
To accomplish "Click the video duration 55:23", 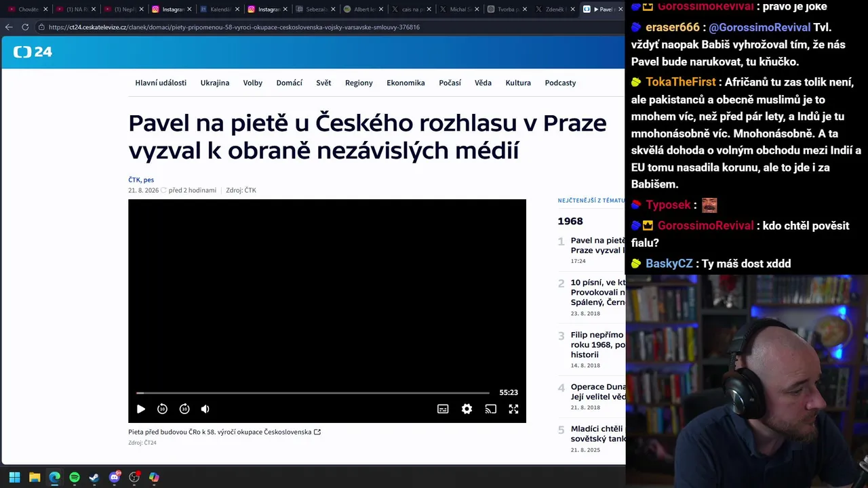I will pyautogui.click(x=509, y=392).
